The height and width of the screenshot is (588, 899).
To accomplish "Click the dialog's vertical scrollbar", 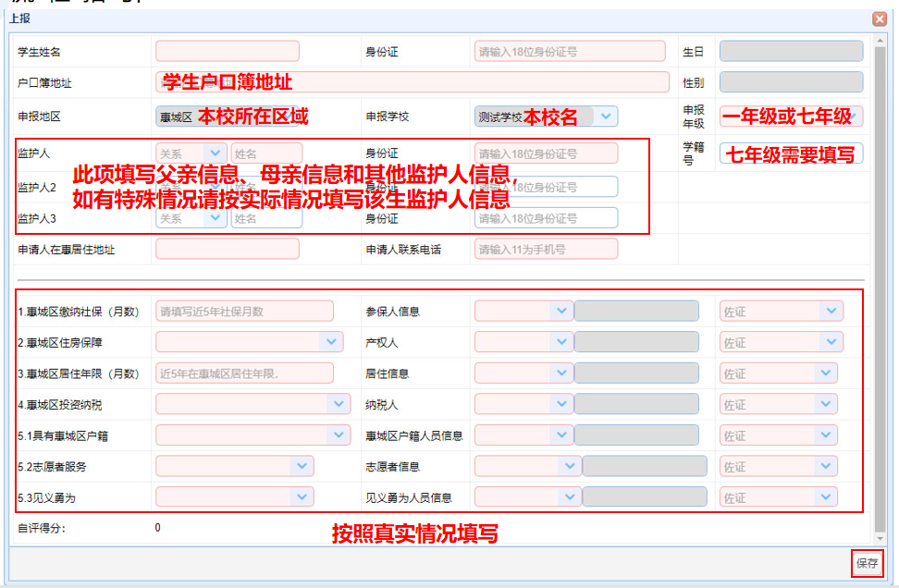I will point(879,277).
